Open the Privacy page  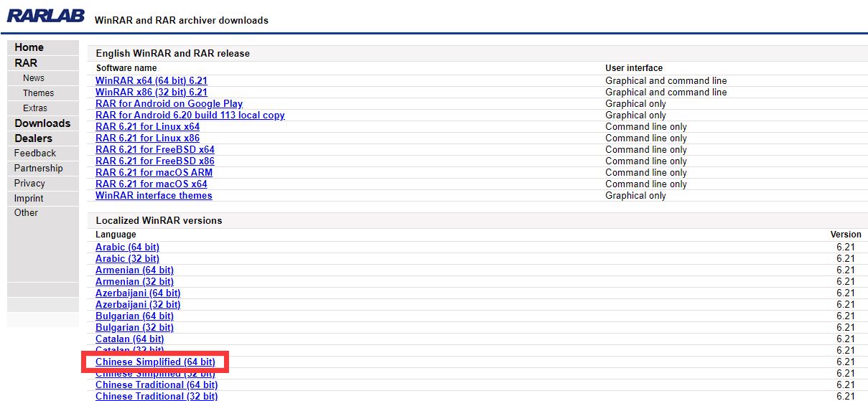point(29,184)
